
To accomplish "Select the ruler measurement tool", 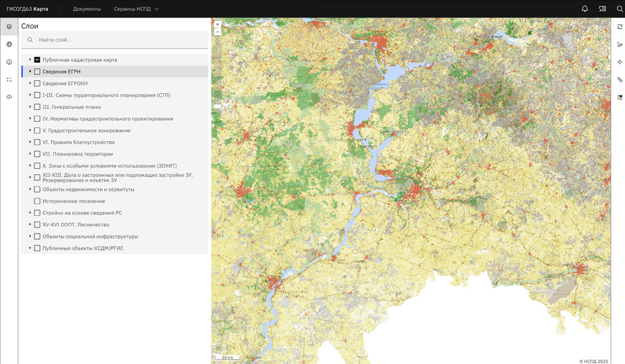I will tap(620, 80).
